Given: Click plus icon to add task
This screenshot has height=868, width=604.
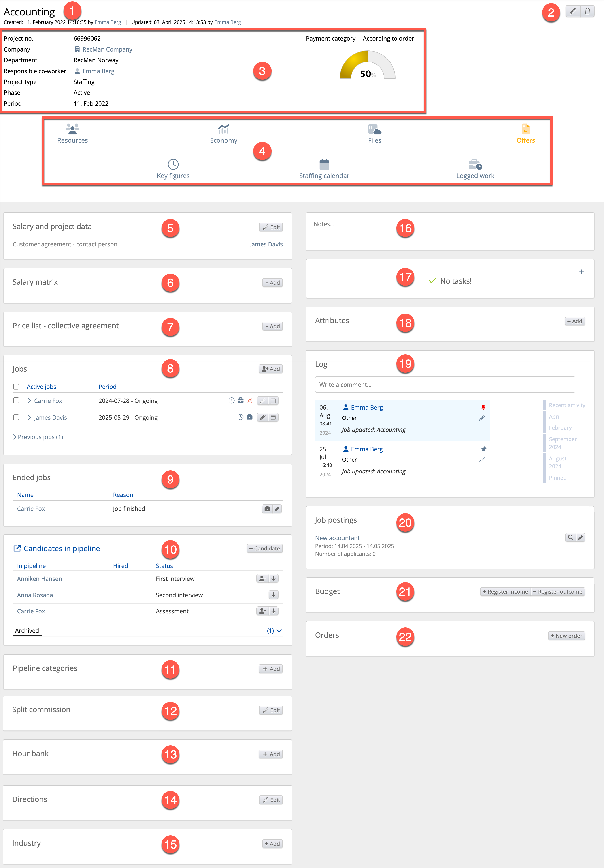Looking at the screenshot, I should 581,272.
